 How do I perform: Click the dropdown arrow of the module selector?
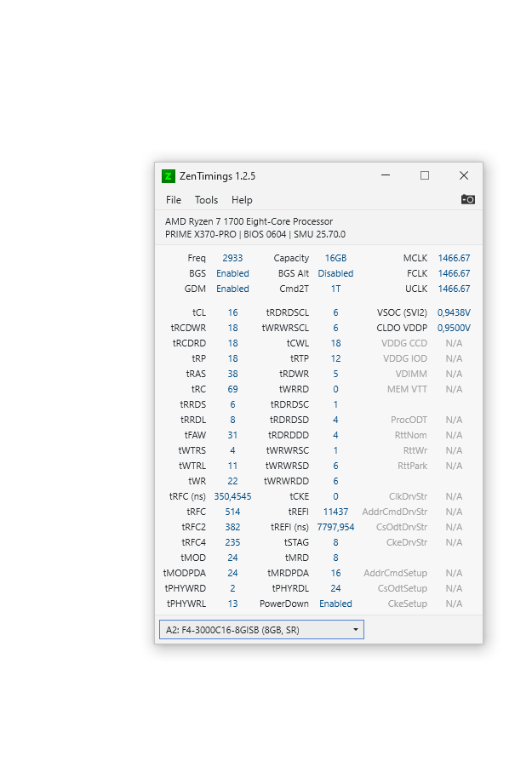(356, 630)
